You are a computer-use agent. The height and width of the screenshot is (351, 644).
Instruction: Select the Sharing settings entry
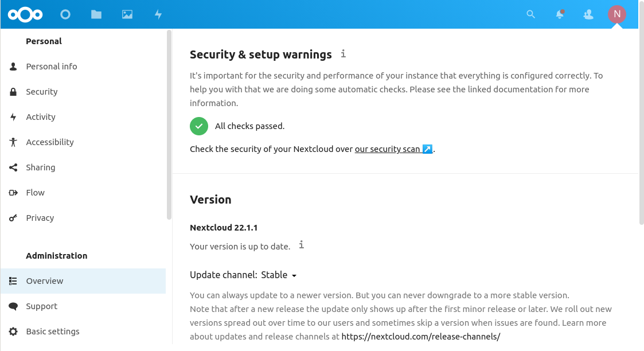point(83,167)
